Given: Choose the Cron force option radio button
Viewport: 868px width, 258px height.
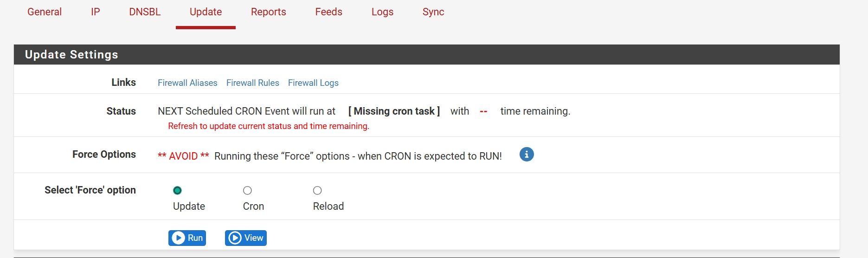Looking at the screenshot, I should tap(247, 191).
